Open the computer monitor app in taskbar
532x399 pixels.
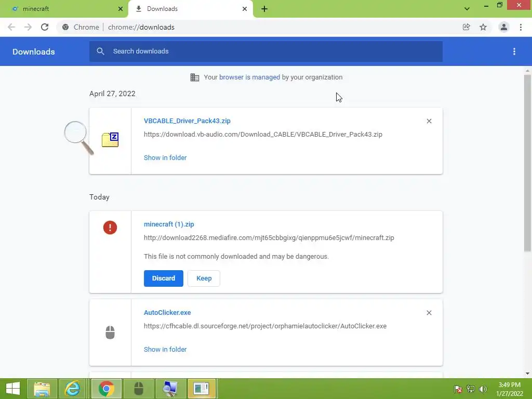coord(170,389)
